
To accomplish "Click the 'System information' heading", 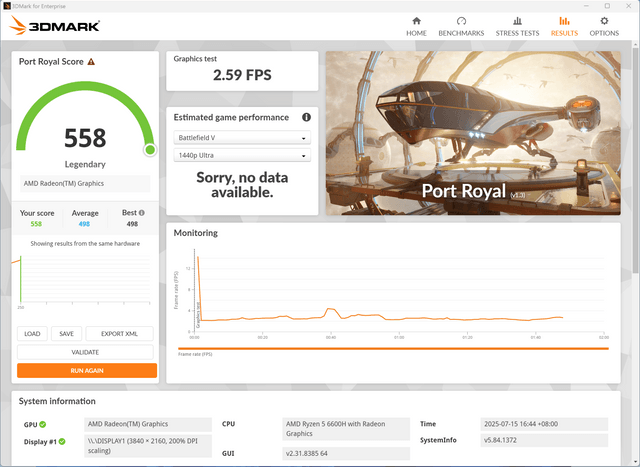I will click(57, 401).
